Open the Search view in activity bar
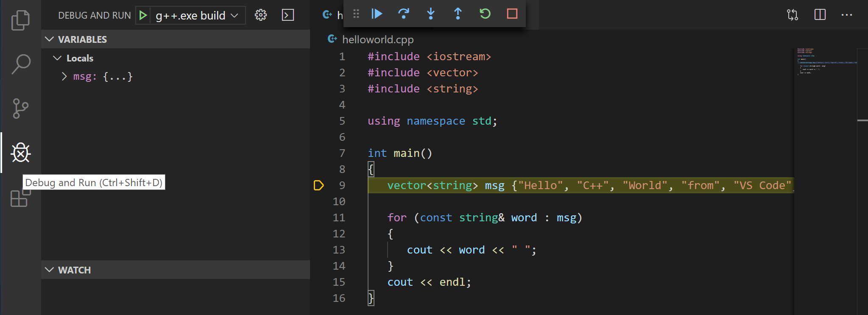This screenshot has width=868, height=315. tap(20, 64)
